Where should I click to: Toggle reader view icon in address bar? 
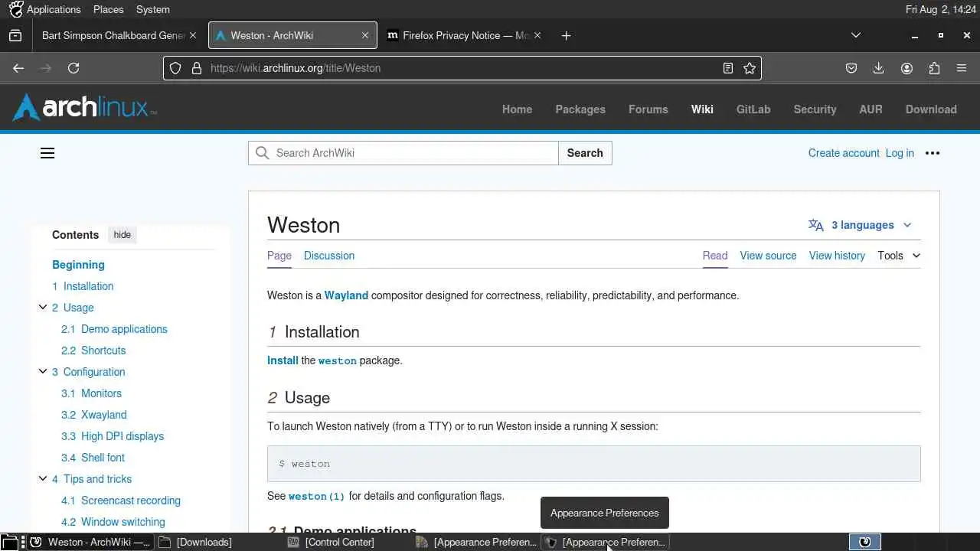pos(728,68)
